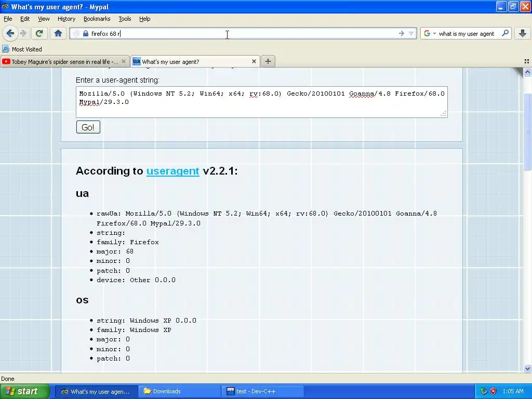
Task: Go back with the Back arrow button
Action: tap(10, 33)
